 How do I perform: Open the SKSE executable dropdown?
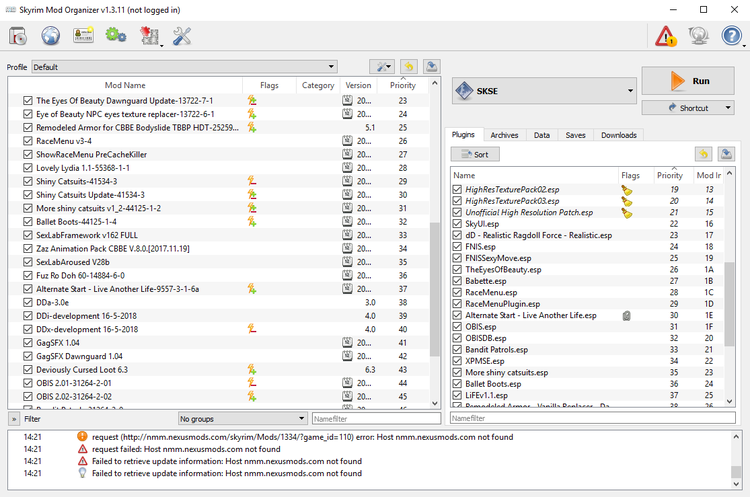[x=544, y=90]
